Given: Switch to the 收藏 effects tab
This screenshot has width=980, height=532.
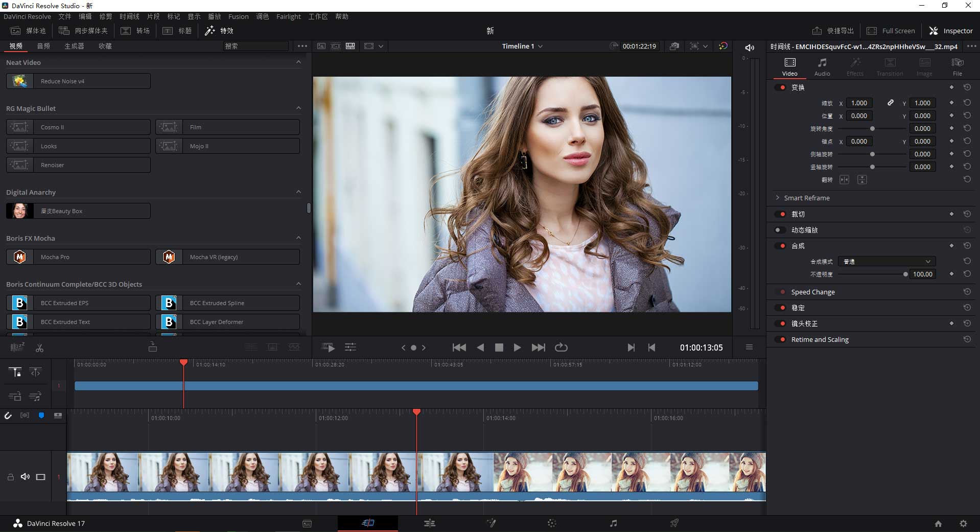Looking at the screenshot, I should tap(105, 46).
